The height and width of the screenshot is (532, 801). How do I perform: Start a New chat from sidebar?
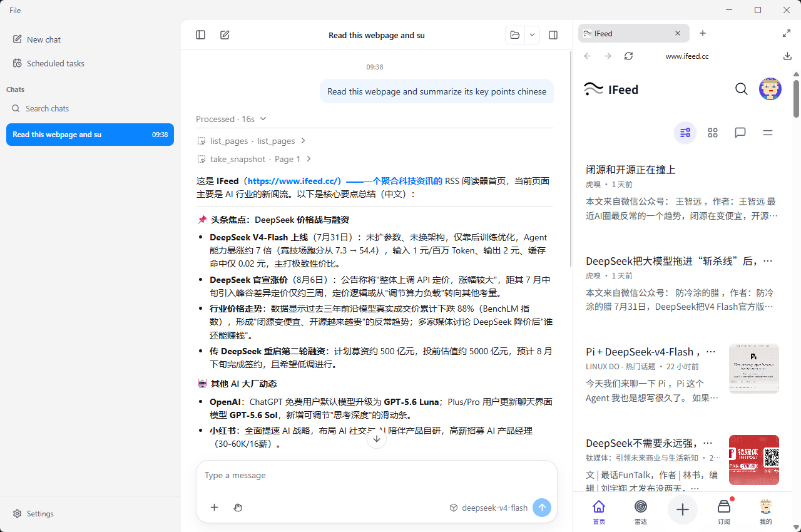tap(90, 39)
